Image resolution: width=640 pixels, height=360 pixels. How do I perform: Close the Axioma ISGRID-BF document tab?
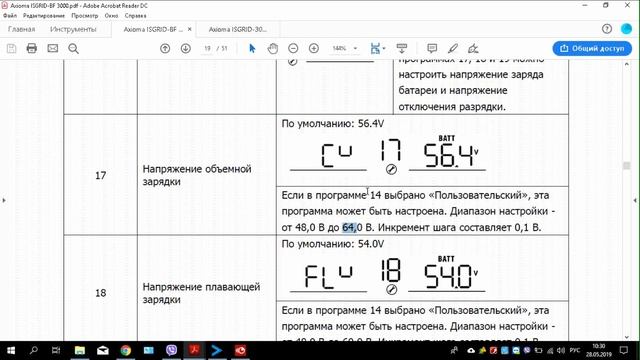189,29
